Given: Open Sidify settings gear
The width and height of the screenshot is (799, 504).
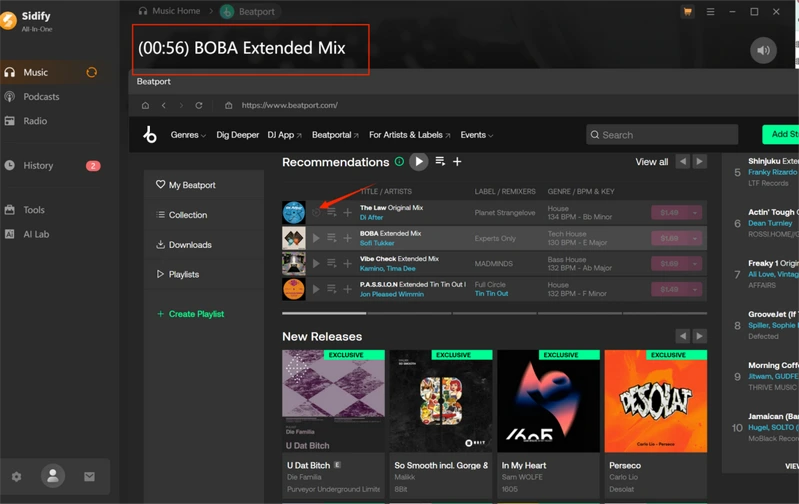Looking at the screenshot, I should [16, 476].
